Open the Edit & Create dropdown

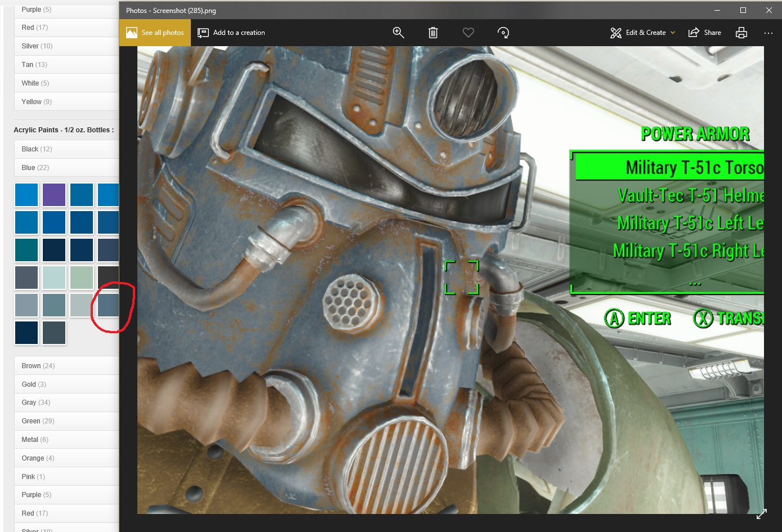[x=642, y=33]
